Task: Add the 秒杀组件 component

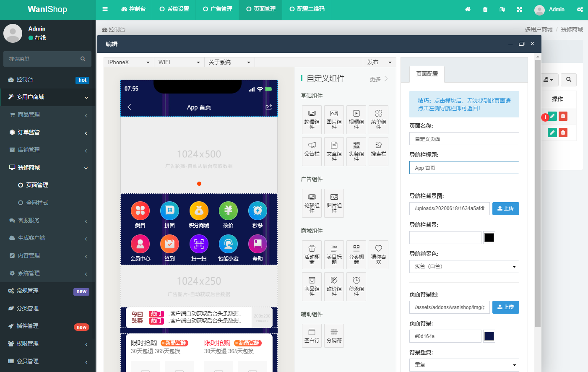Action: 356,286
